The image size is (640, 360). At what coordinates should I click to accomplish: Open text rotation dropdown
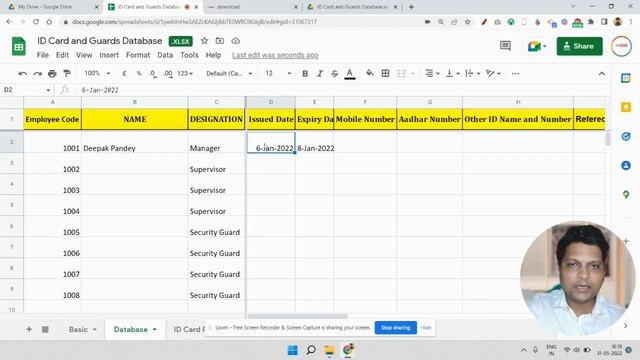pos(493,73)
